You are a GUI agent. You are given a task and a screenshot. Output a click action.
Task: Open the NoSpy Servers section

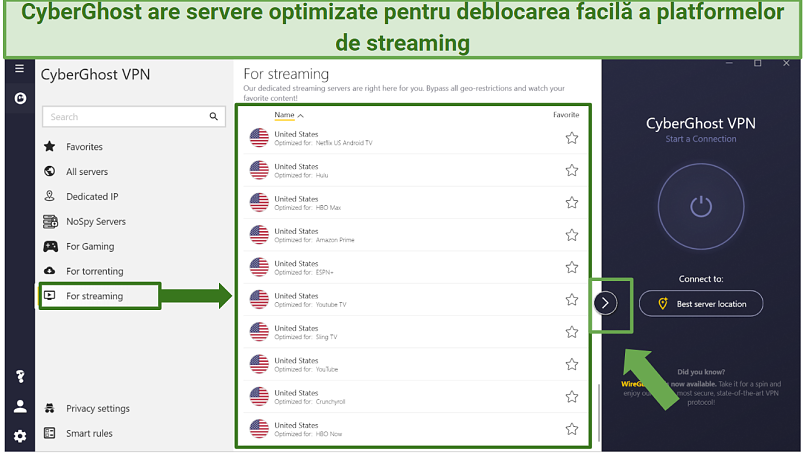pyautogui.click(x=96, y=222)
